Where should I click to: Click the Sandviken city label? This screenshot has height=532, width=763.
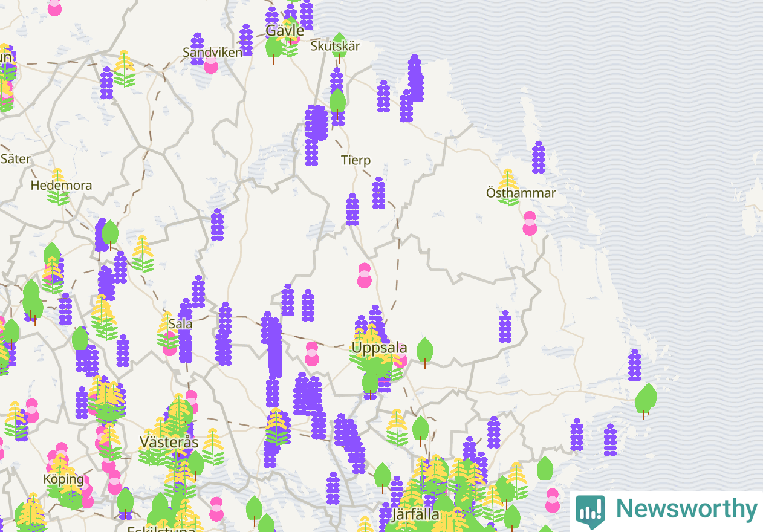(213, 52)
